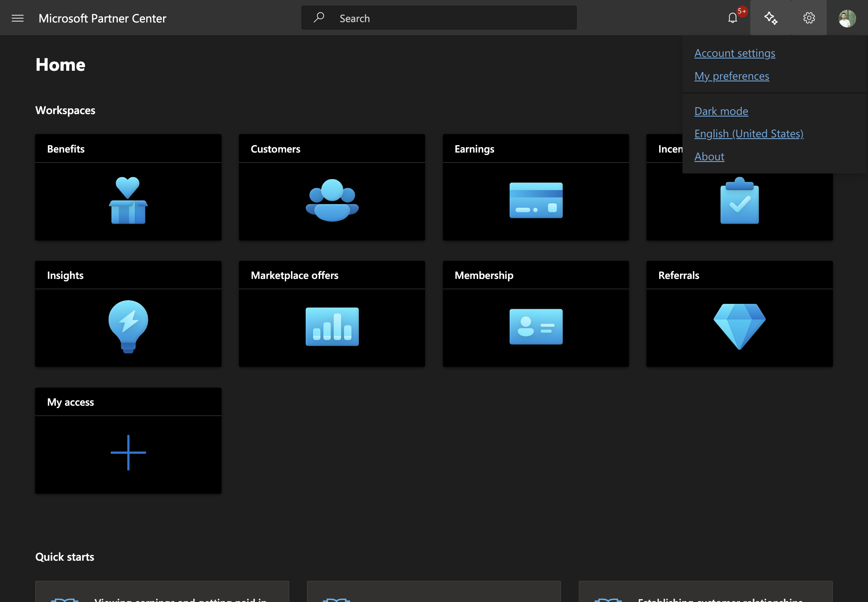Click the Benefits gift box icon
868x602 pixels.
point(128,200)
